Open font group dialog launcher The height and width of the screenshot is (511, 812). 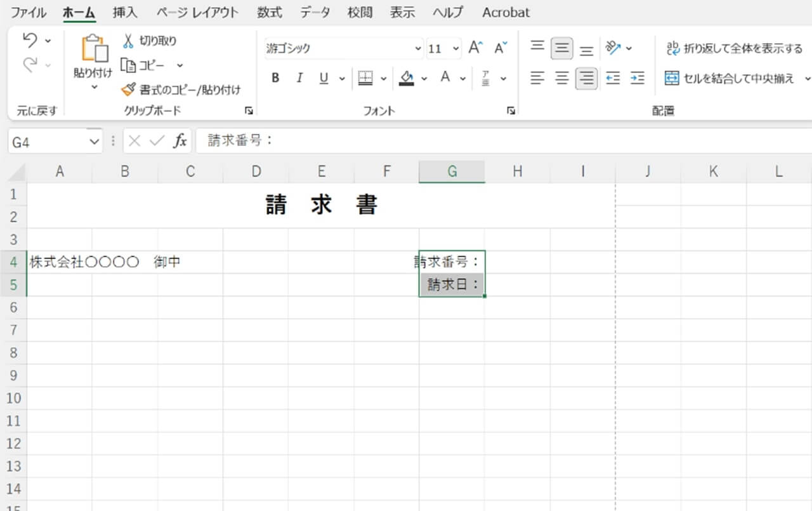pyautogui.click(x=511, y=111)
